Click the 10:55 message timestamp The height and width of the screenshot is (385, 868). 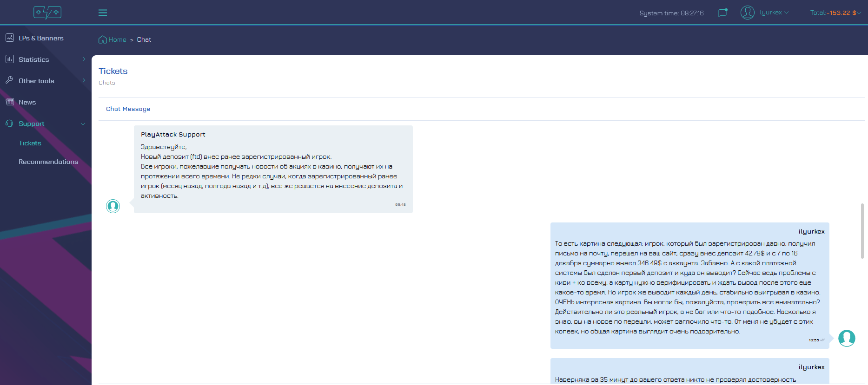click(x=814, y=340)
